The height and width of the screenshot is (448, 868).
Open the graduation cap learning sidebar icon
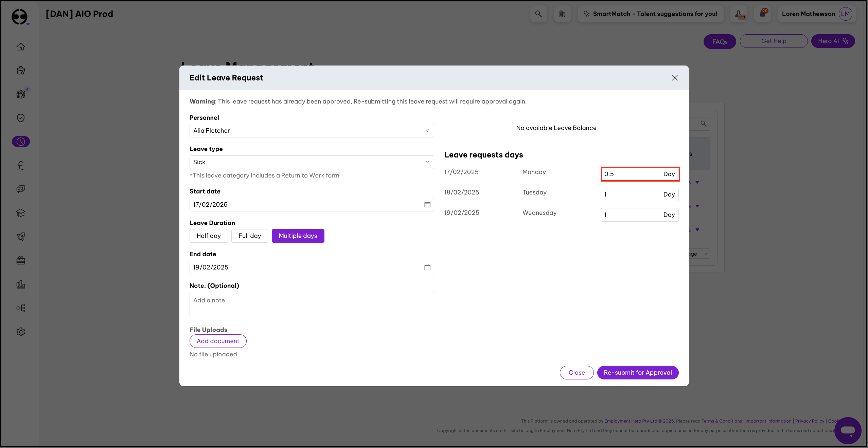21,213
